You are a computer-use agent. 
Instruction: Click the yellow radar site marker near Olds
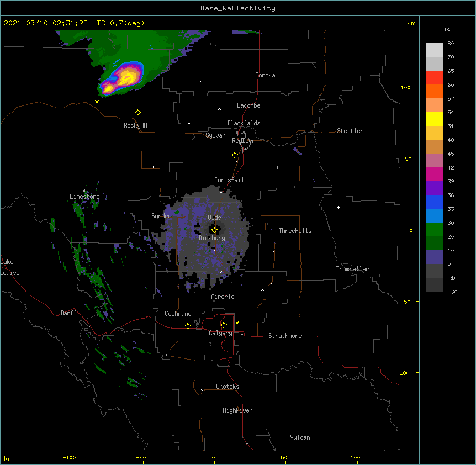(x=214, y=230)
